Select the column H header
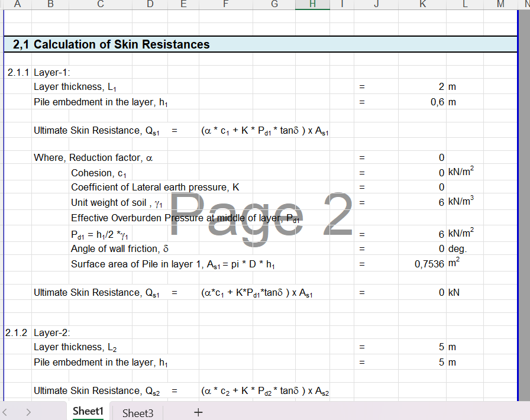 click(x=312, y=5)
